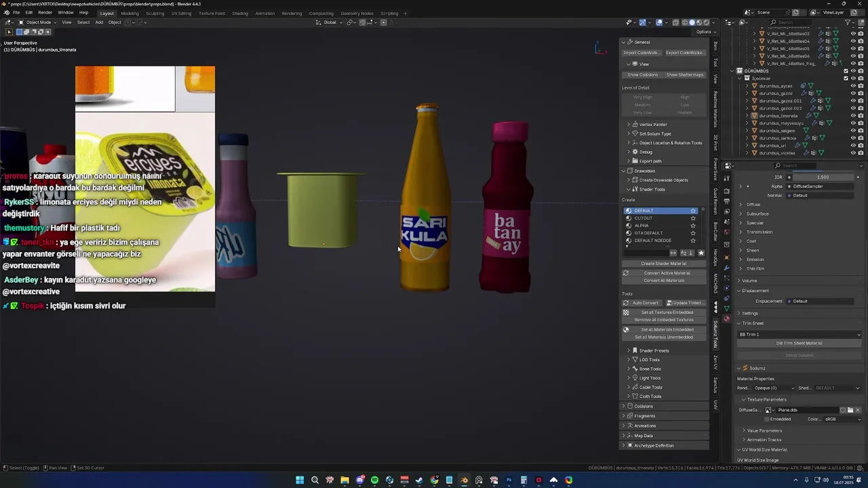
Task: Open the viewport Add menu
Action: point(99,22)
